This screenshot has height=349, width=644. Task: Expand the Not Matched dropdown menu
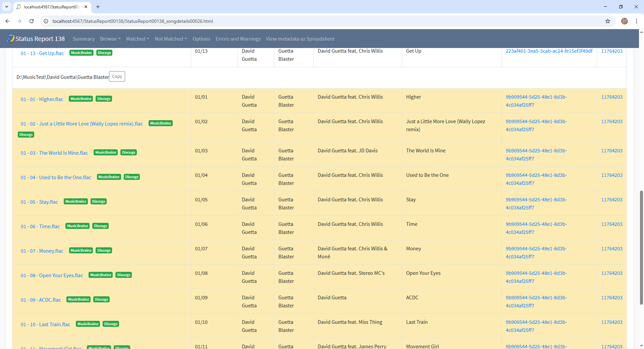171,39
